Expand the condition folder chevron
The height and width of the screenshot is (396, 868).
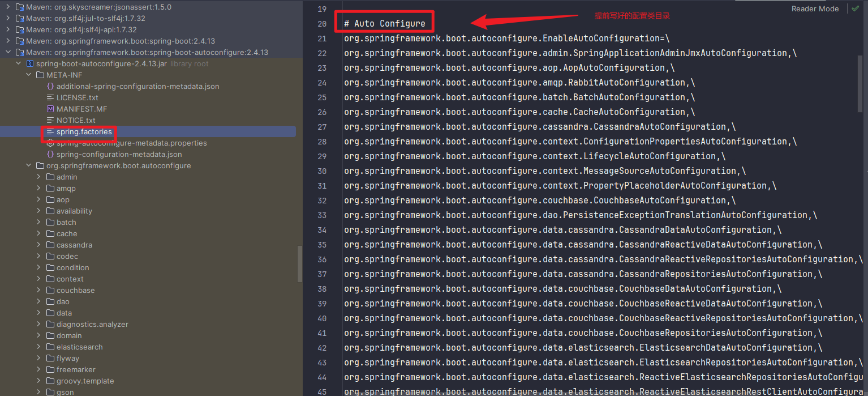point(38,268)
